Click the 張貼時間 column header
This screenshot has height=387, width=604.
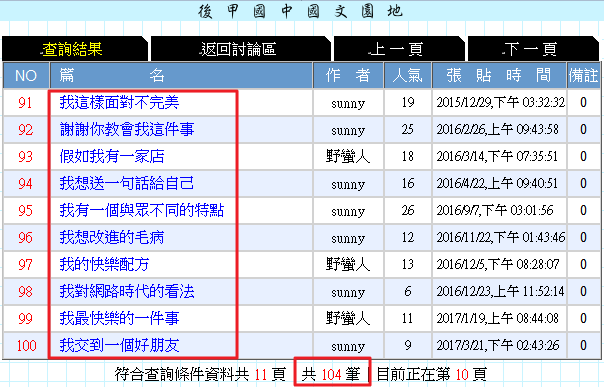[x=499, y=75]
